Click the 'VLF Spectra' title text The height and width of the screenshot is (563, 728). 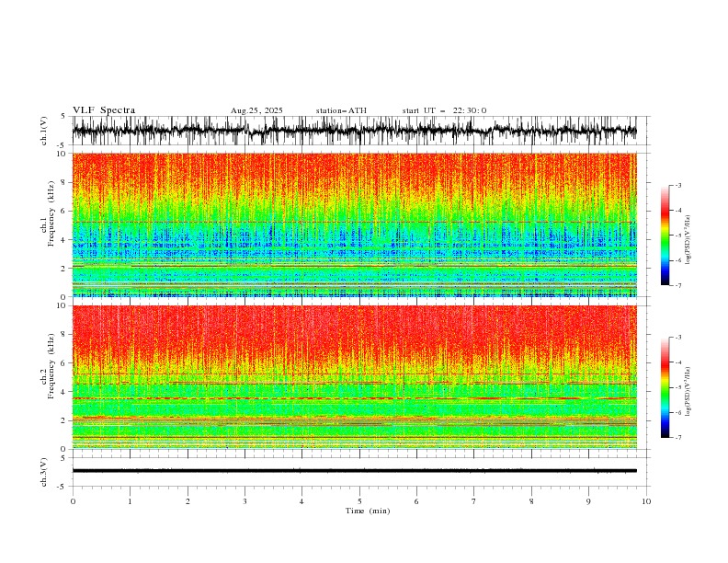(104, 110)
